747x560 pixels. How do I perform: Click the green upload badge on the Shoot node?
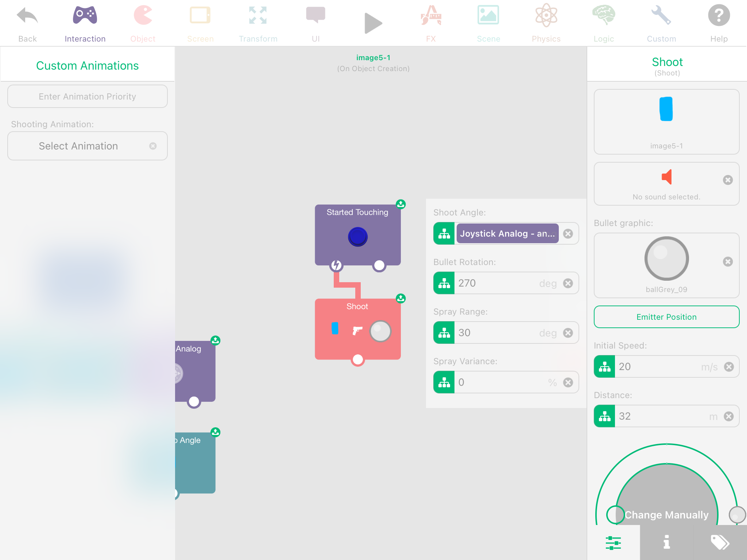pyautogui.click(x=400, y=299)
